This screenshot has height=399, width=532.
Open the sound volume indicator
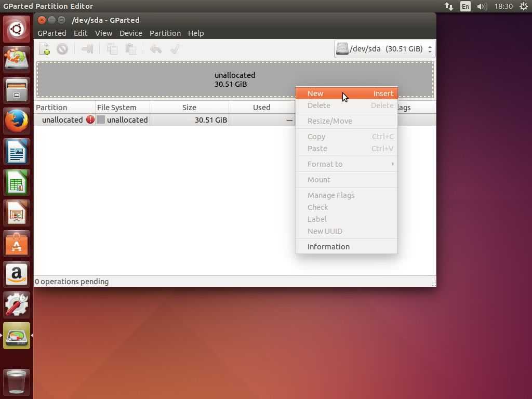pyautogui.click(x=481, y=6)
